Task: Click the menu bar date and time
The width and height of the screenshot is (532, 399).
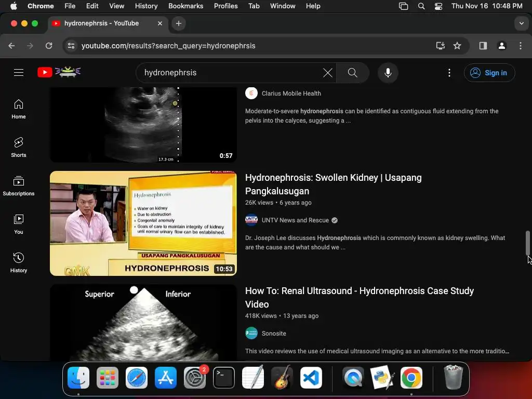Action: (486, 6)
